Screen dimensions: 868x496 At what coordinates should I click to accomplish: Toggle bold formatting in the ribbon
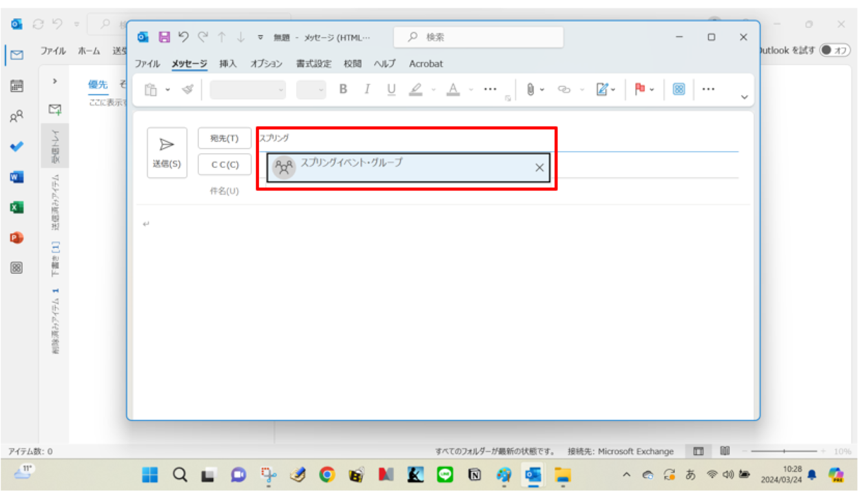point(343,90)
